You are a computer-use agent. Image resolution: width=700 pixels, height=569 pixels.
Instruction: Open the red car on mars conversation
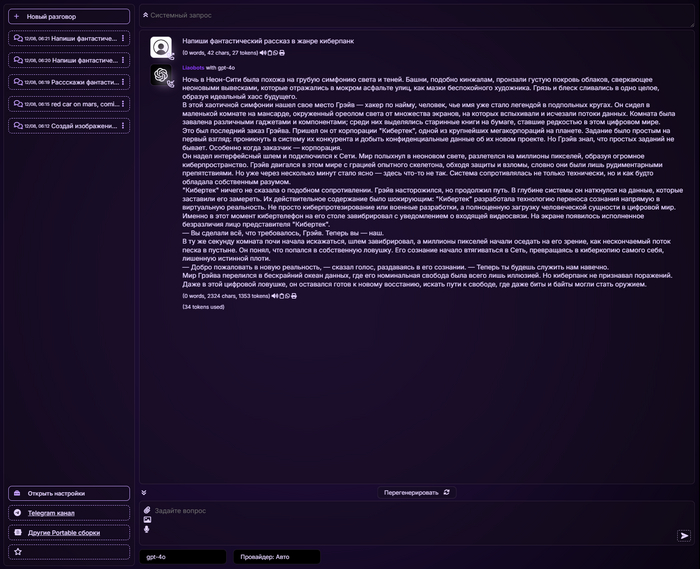coord(69,104)
